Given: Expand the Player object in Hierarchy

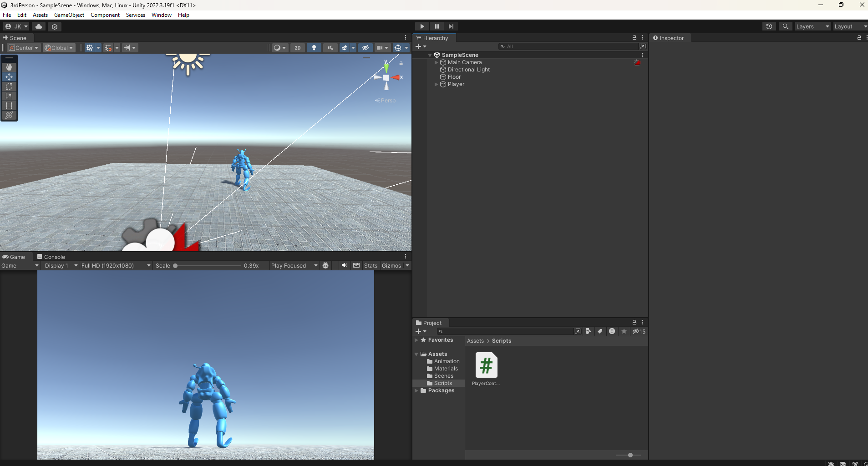Looking at the screenshot, I should pyautogui.click(x=436, y=84).
